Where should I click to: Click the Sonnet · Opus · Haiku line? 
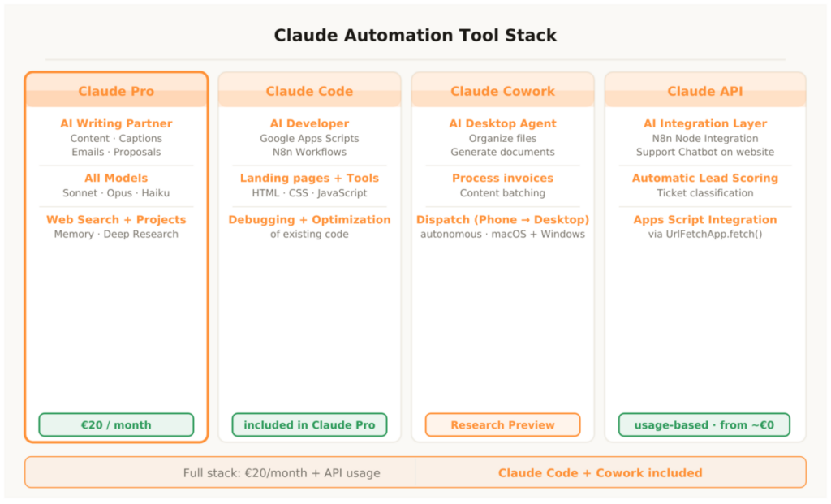[x=116, y=193]
